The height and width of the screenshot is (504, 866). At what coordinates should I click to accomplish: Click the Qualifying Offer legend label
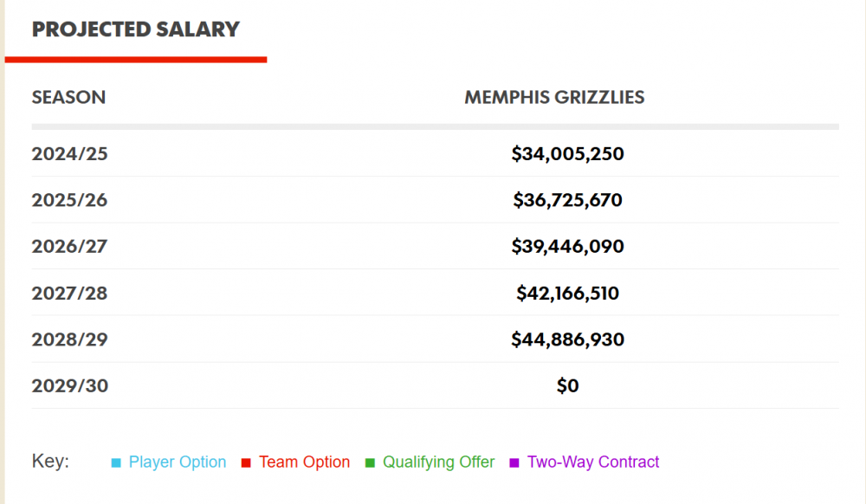pyautogui.click(x=438, y=462)
